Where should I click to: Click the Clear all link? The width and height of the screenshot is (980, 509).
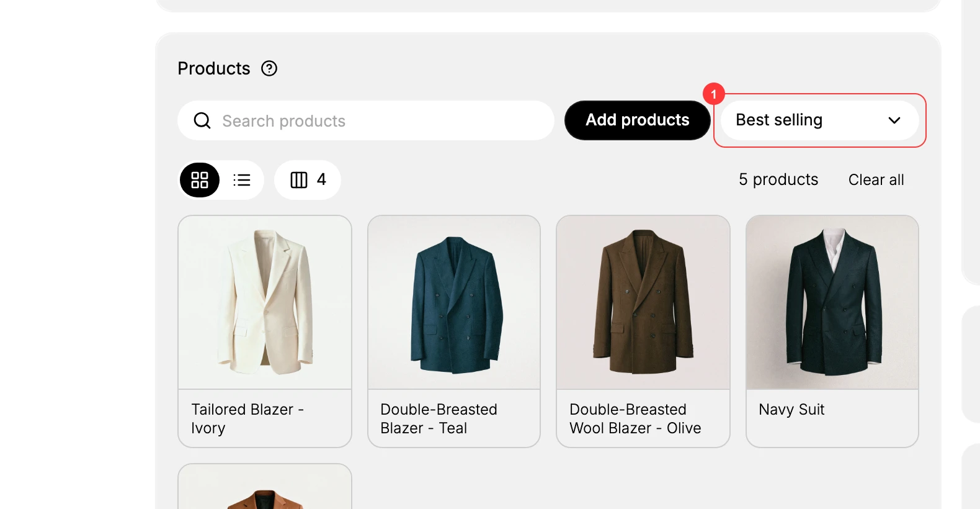[x=876, y=180]
